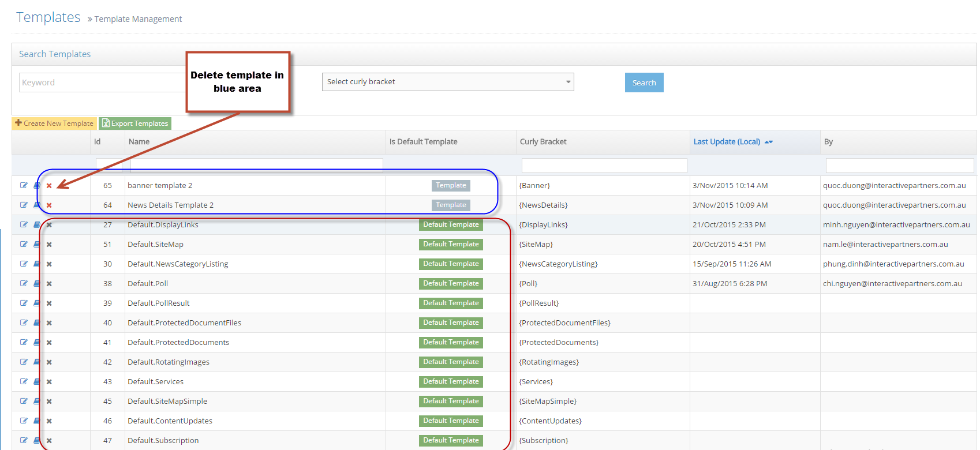The height and width of the screenshot is (450, 980).
Task: Click book icon for Default.Poll row
Action: (36, 283)
